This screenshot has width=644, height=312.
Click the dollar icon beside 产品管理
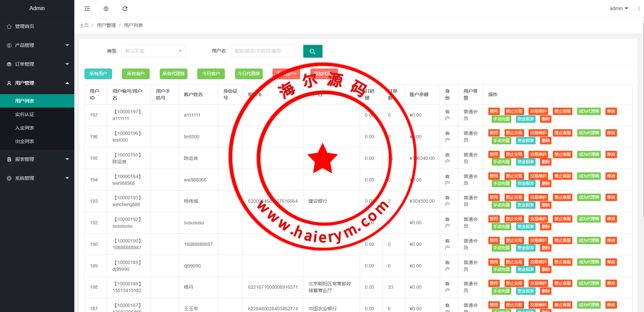click(x=9, y=45)
